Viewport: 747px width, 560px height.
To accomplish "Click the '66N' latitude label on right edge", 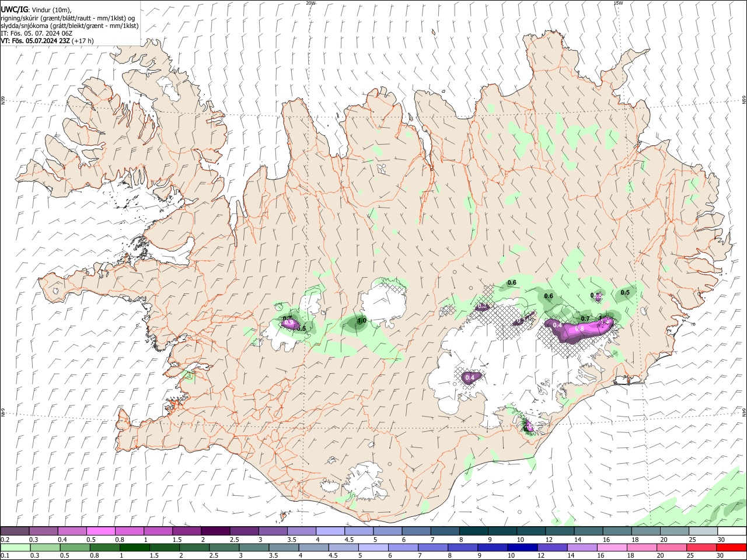I will [x=744, y=100].
